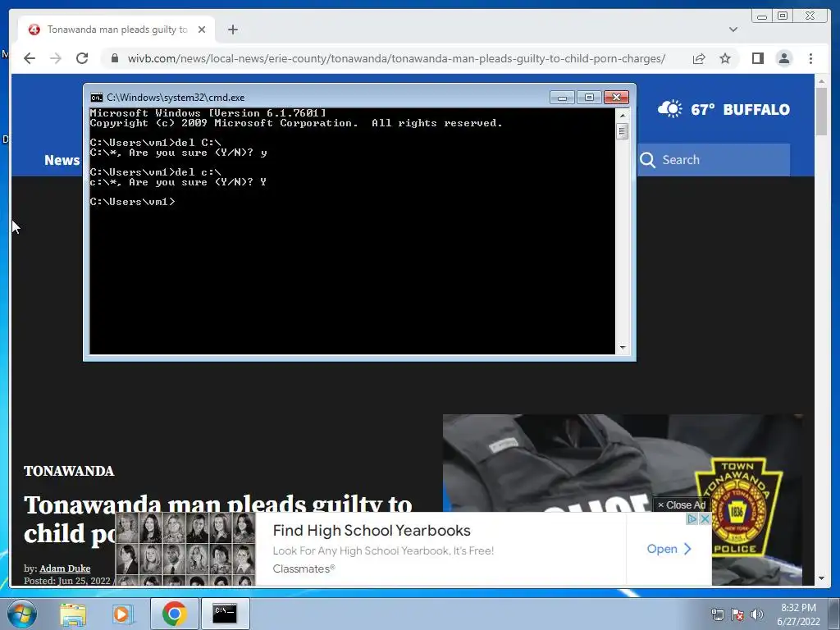
Task: Click the page scroll-down arrow in Chrome
Action: click(821, 578)
